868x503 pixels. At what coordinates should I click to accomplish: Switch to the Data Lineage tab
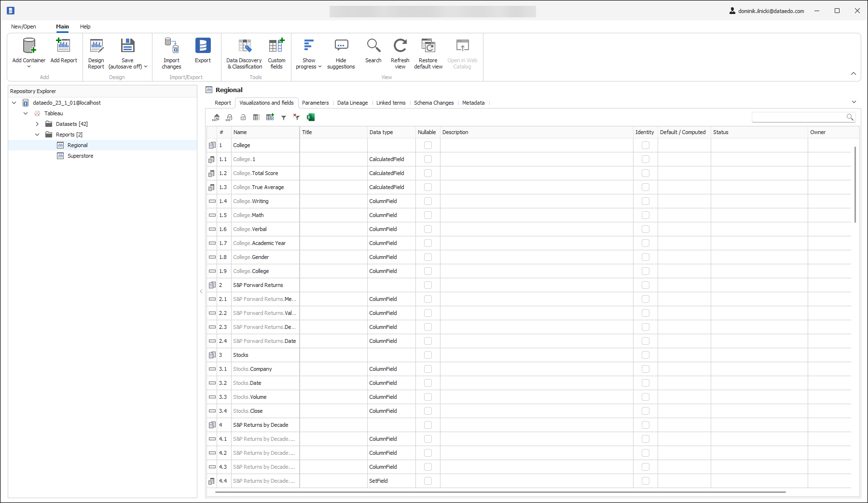point(352,103)
